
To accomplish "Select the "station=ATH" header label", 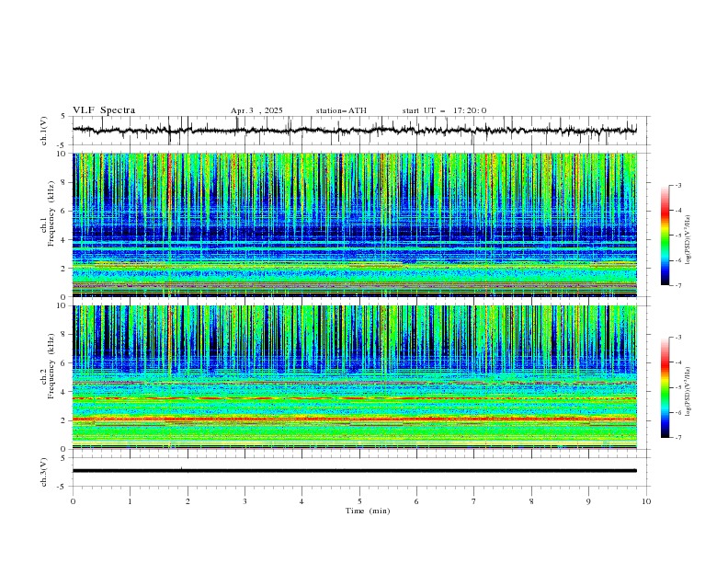I will click(341, 110).
